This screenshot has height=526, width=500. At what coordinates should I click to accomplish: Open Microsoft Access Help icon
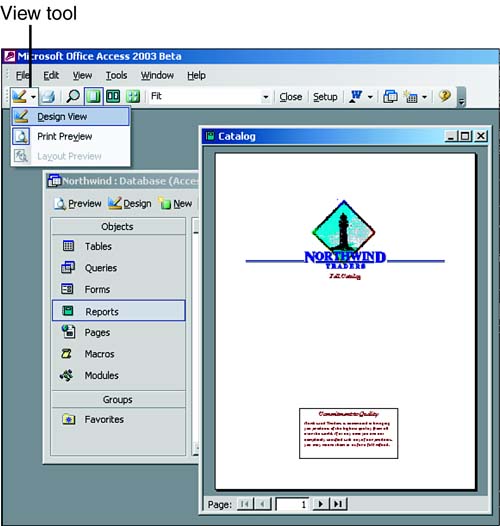pyautogui.click(x=445, y=96)
